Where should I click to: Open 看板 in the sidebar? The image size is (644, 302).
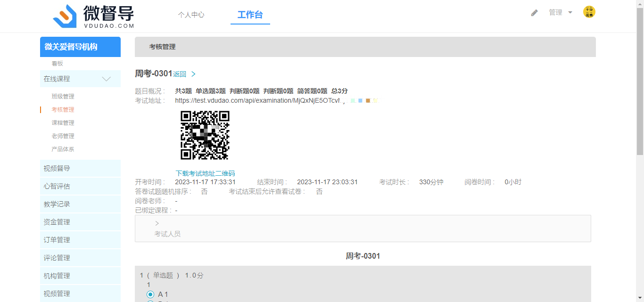[x=58, y=64]
